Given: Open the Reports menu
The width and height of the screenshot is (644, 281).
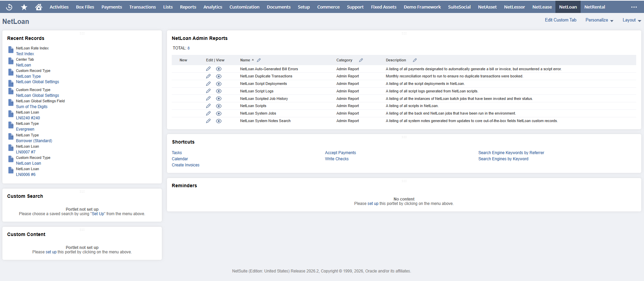Looking at the screenshot, I should coord(188,7).
